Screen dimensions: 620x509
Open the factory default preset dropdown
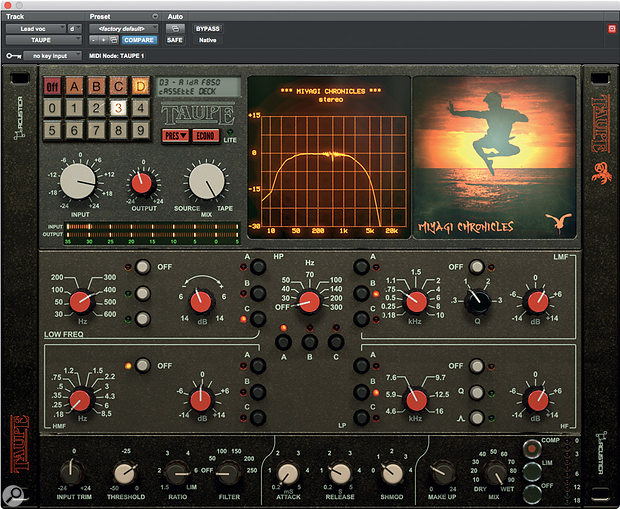tap(123, 28)
